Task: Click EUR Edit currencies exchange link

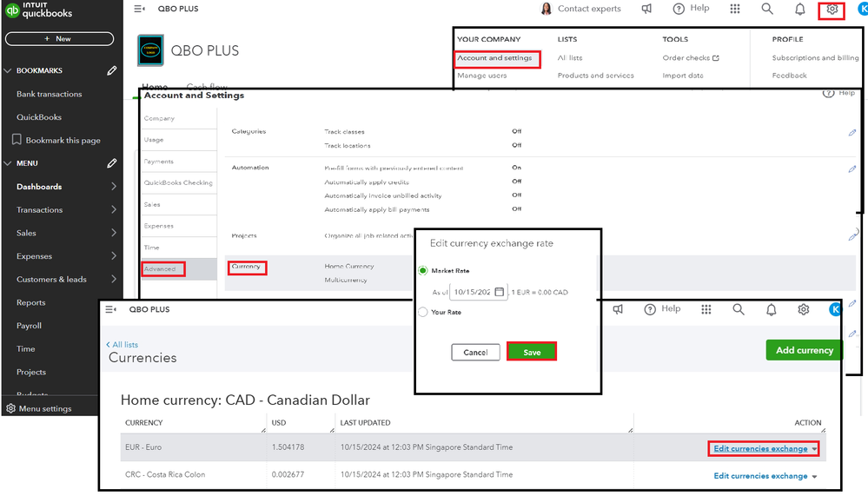Action: click(x=760, y=448)
